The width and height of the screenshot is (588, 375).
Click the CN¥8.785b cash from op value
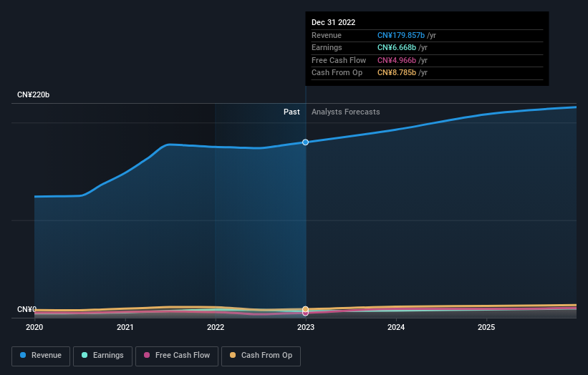[x=397, y=73]
